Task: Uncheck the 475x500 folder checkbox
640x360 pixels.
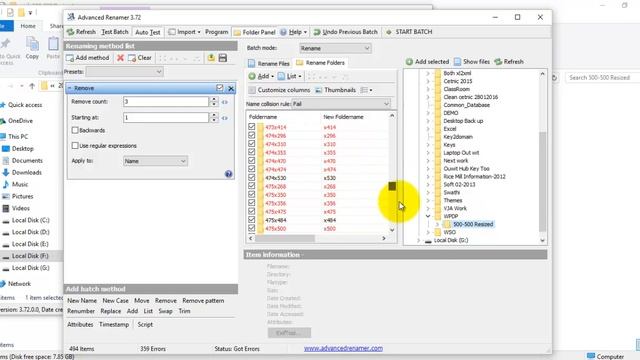Action: click(251, 229)
